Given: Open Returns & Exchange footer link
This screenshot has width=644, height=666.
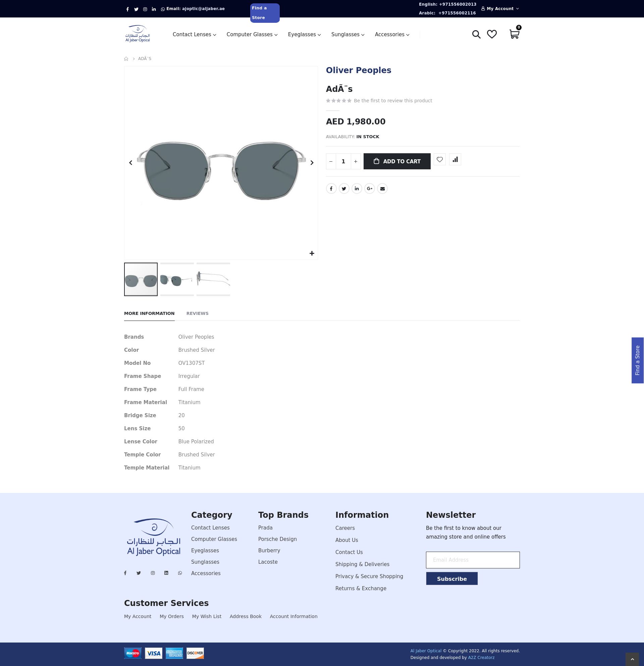Looking at the screenshot, I should point(361,589).
